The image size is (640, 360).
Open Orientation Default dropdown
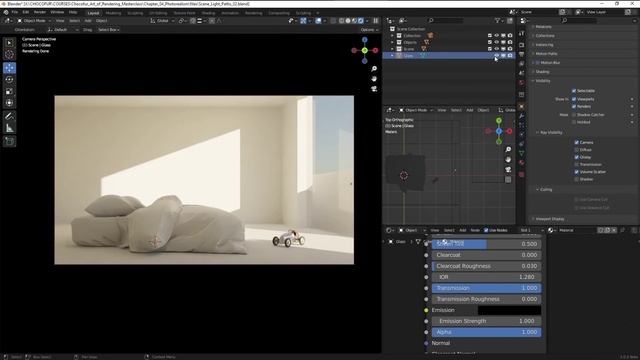[63, 30]
